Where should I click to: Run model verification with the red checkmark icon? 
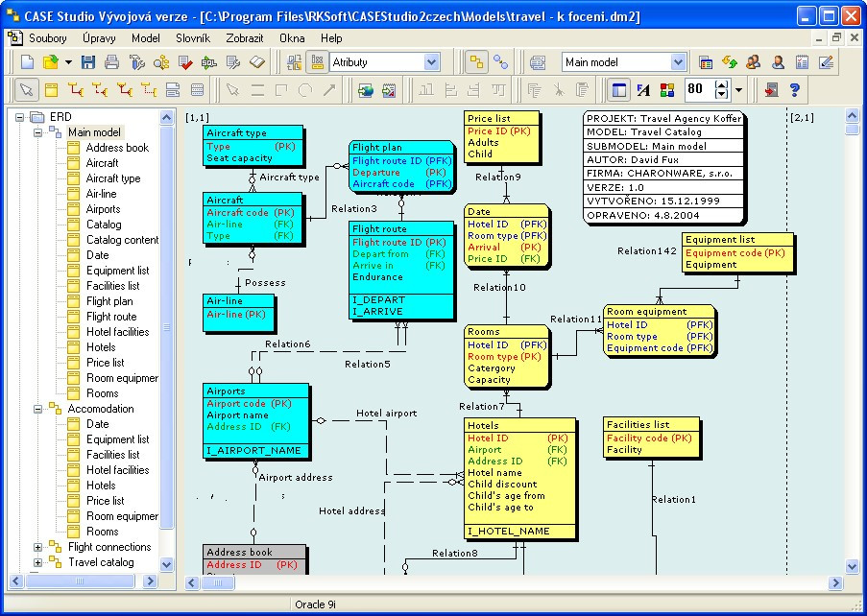(185, 61)
